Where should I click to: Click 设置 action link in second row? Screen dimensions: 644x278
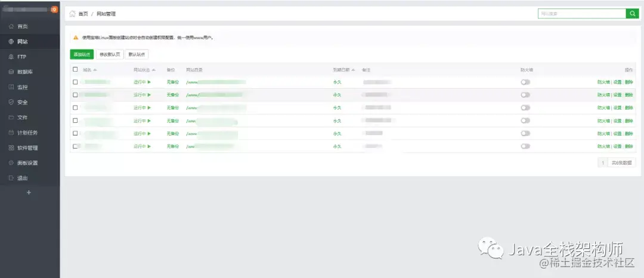click(617, 95)
